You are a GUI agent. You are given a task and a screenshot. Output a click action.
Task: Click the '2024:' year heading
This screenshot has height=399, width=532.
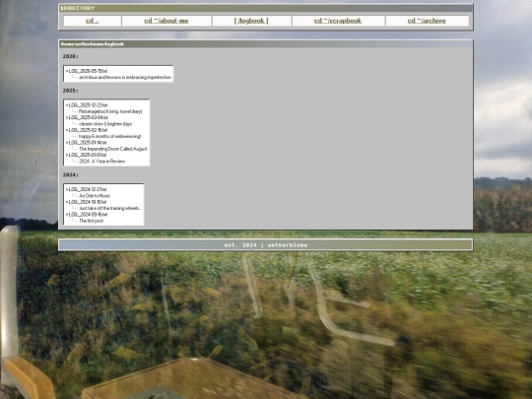[71, 174]
